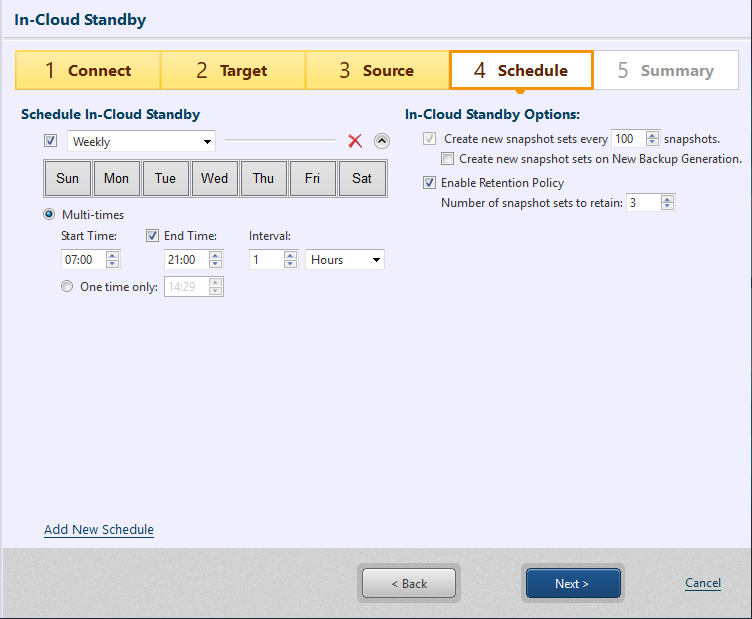Select the One time only radio button
This screenshot has height=619, width=752.
click(67, 287)
